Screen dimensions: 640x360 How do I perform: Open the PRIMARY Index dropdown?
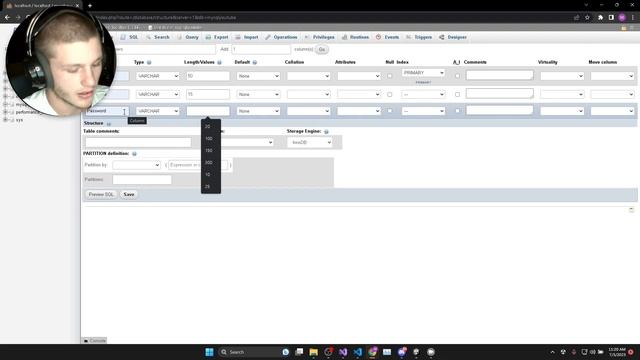423,73
